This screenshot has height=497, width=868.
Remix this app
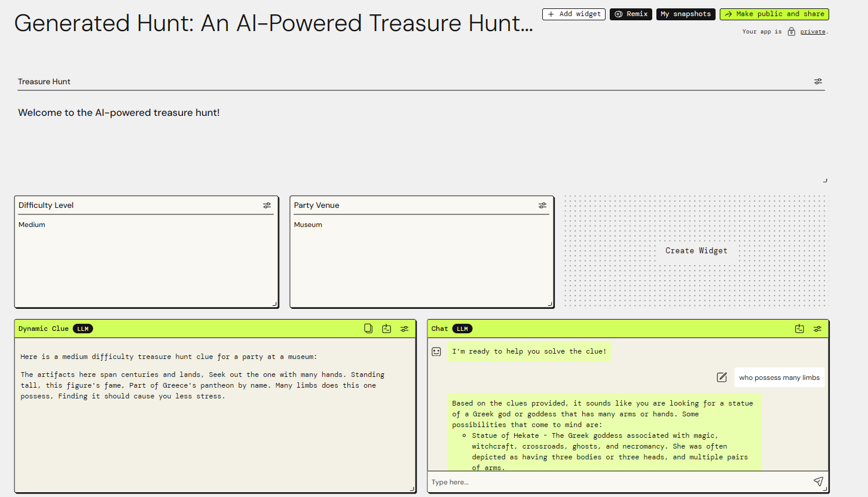(631, 14)
